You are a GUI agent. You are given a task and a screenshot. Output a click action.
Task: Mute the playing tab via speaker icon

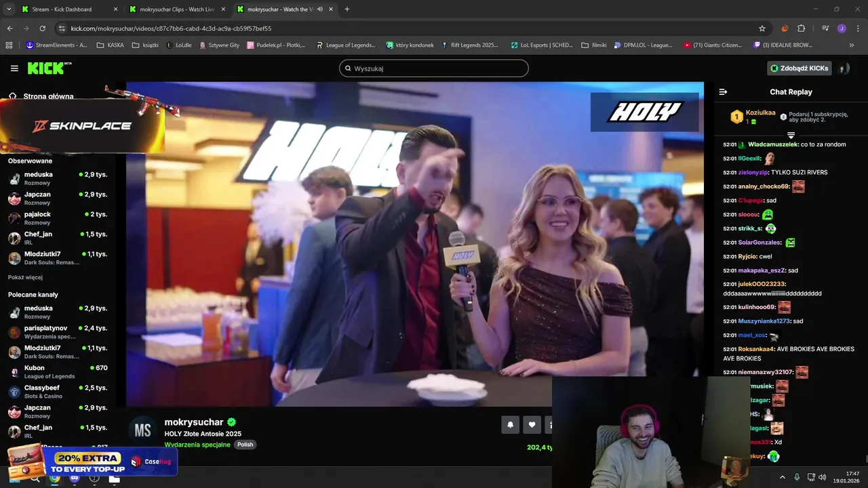click(319, 9)
